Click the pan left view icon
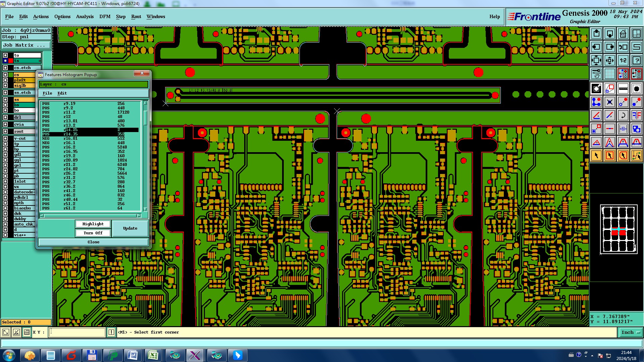This screenshot has width=644, height=362. (x=596, y=47)
